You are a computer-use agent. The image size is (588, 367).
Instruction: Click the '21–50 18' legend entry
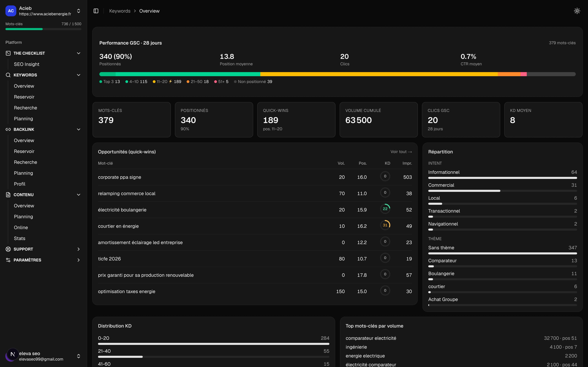(198, 82)
